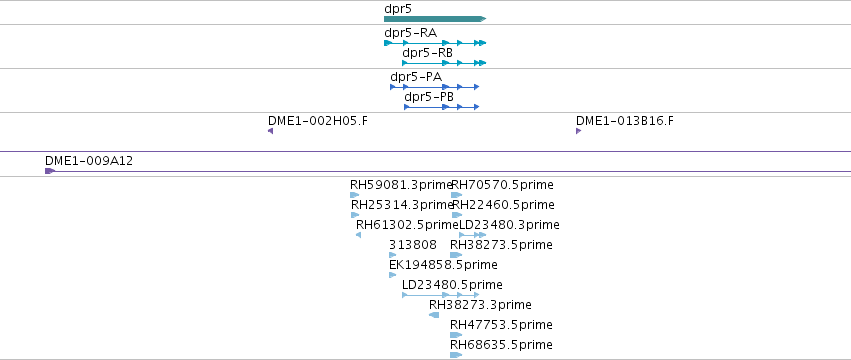Image resolution: width=851 pixels, height=360 pixels.
Task: Click the RH61302.5prime reverse arrow glyph
Action: (358, 235)
